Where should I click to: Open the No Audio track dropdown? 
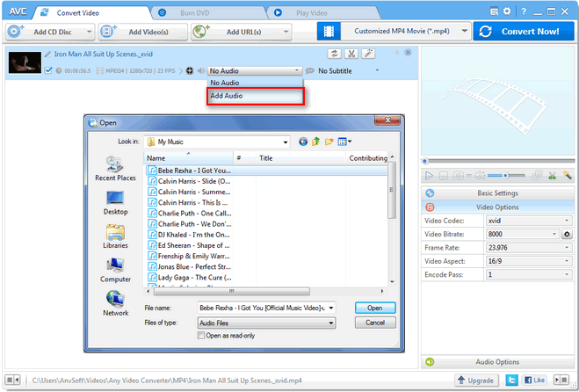(255, 70)
